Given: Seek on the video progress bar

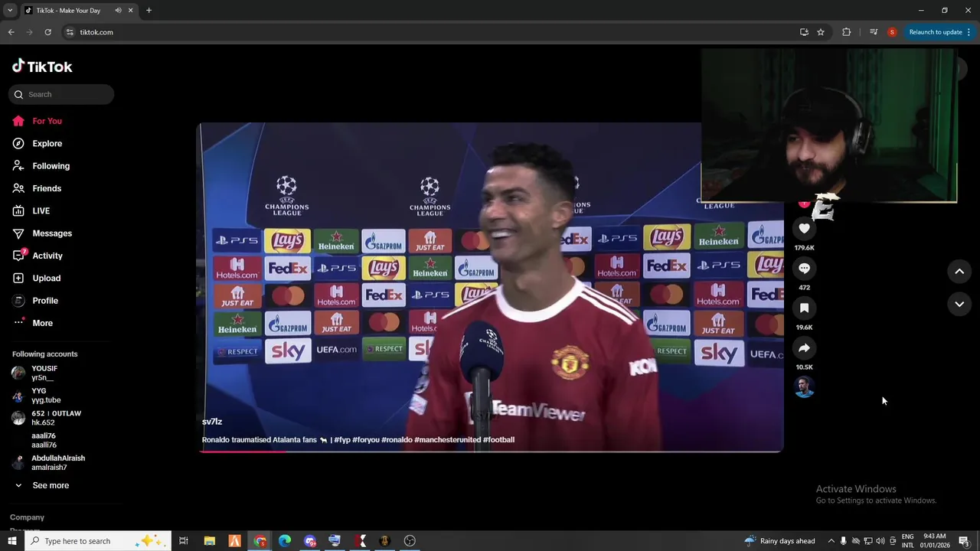Looking at the screenshot, I should pos(490,452).
